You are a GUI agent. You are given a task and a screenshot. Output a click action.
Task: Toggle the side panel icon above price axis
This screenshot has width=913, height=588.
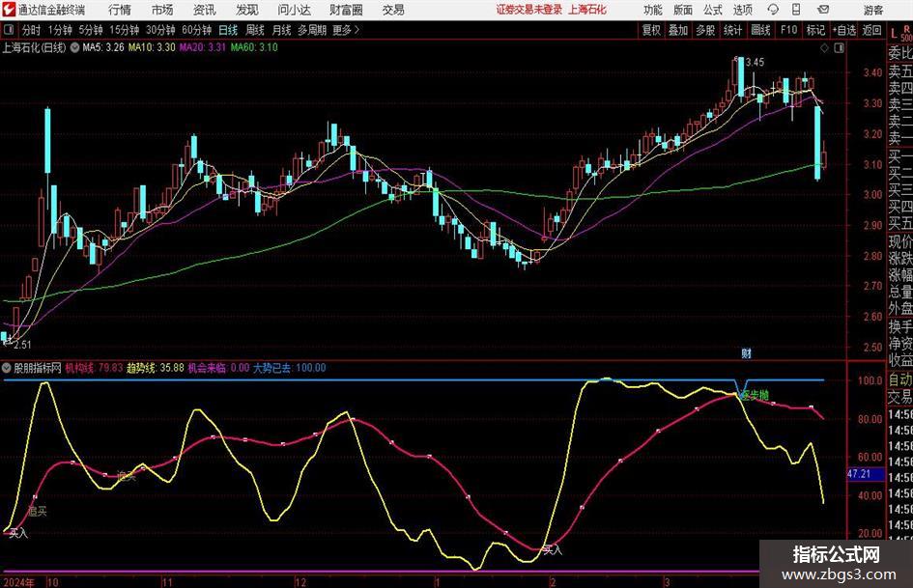839,47
